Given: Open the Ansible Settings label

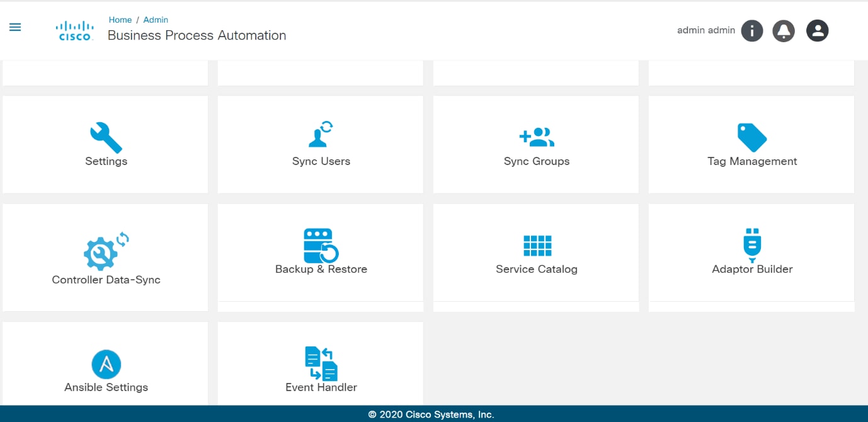Looking at the screenshot, I should point(106,387).
